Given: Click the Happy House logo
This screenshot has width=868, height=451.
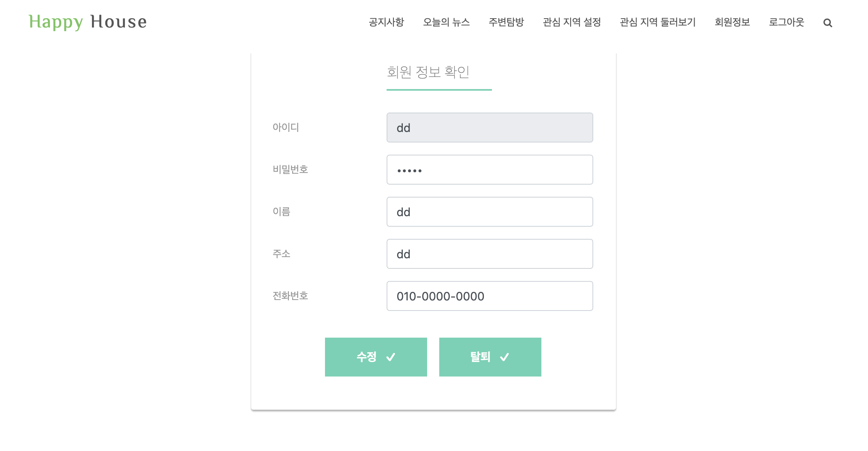Looking at the screenshot, I should coord(88,21).
